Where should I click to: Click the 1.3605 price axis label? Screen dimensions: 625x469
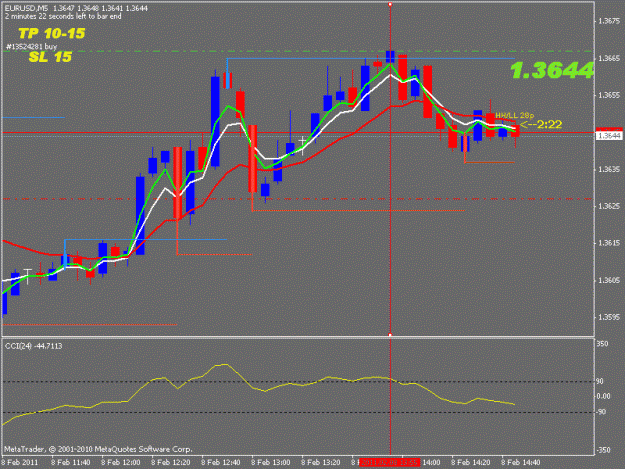tap(609, 281)
